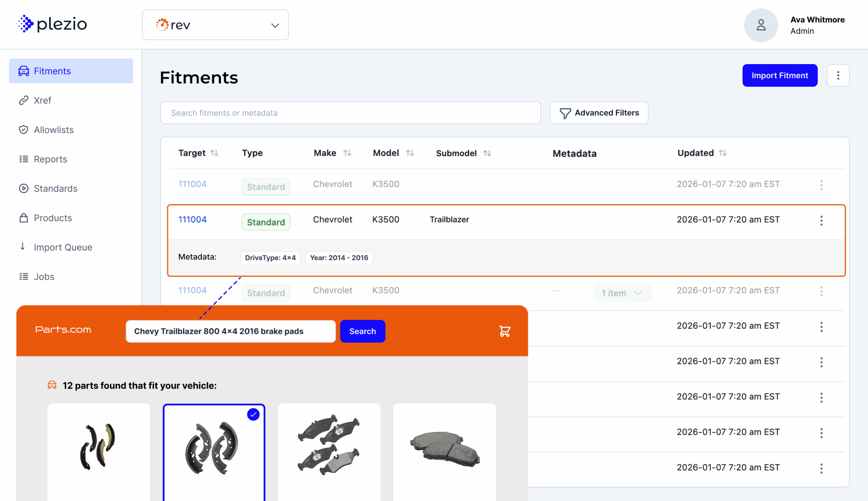Viewport: 868px width, 501px height.
Task: Deselect the checked brake shoe product thumbnail
Action: coord(253,415)
